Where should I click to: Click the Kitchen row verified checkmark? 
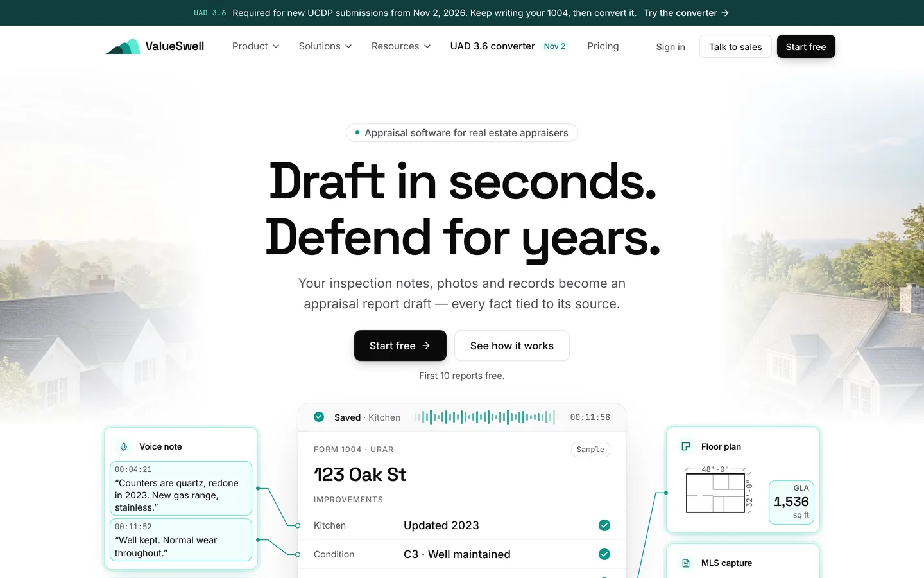coord(604,525)
